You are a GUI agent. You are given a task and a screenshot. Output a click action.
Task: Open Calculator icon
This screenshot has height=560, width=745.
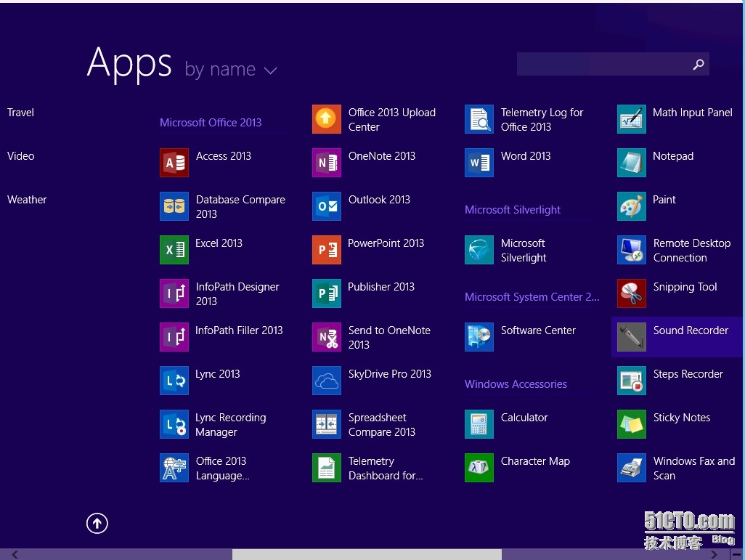[479, 424]
